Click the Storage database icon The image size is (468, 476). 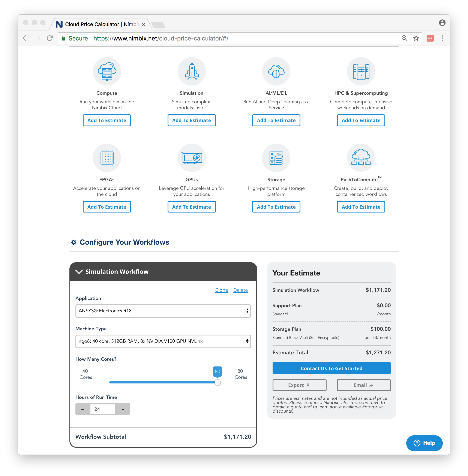tap(276, 158)
